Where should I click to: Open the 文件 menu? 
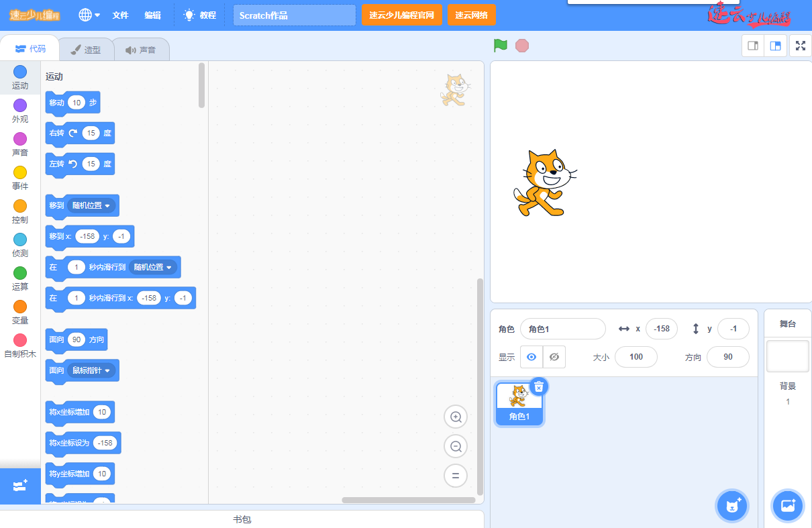(x=120, y=15)
